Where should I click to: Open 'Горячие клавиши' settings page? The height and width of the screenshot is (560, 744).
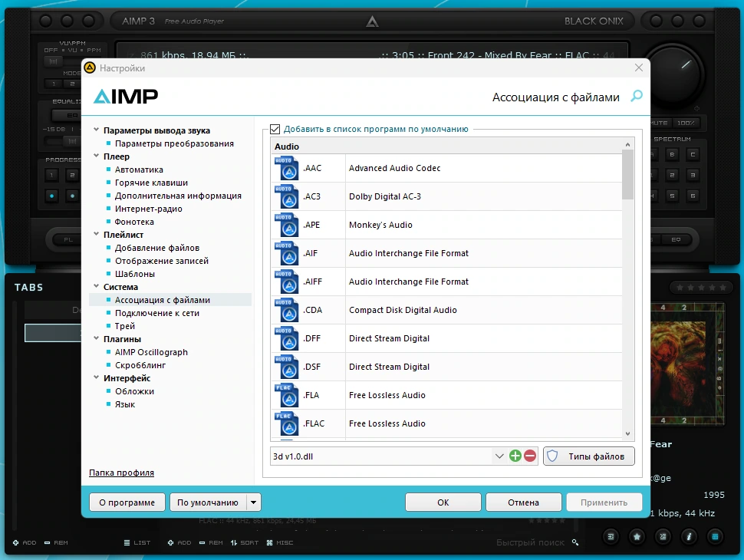coord(151,183)
